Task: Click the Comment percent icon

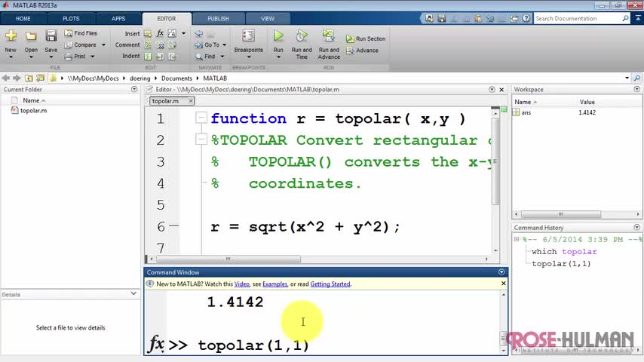Action: click(x=149, y=44)
